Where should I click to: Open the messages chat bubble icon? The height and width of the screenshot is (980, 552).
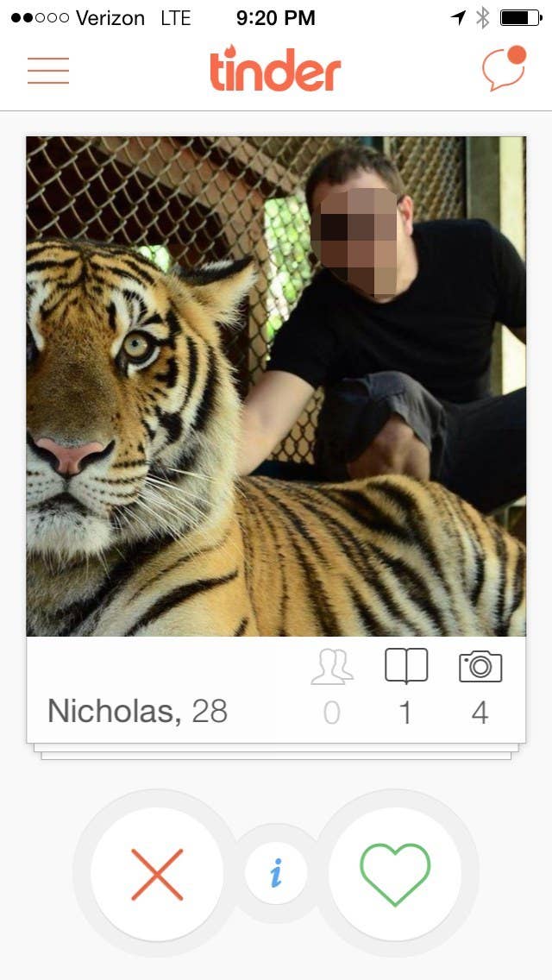pos(504,68)
